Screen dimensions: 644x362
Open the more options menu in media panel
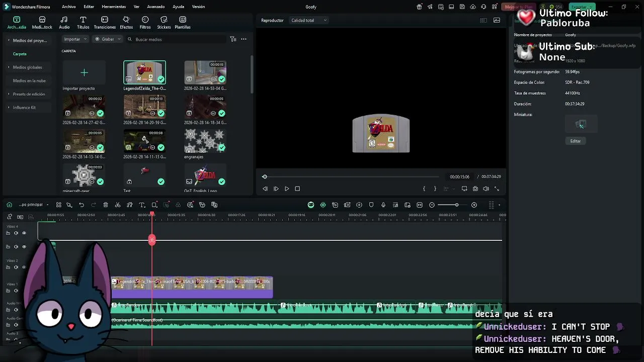point(244,39)
